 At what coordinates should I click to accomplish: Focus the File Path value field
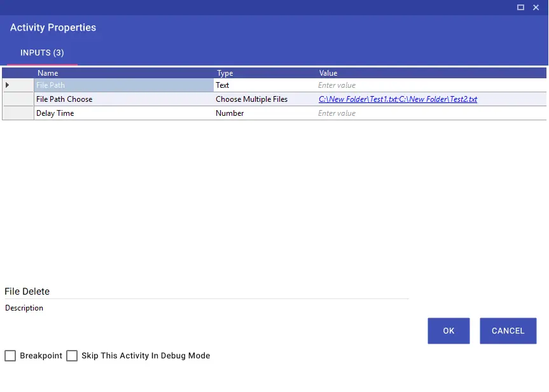pos(431,85)
